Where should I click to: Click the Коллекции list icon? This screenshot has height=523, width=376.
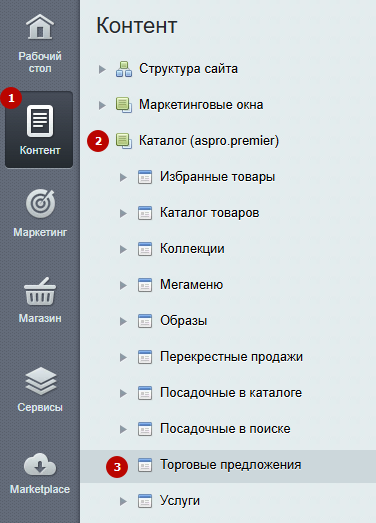[x=145, y=249]
